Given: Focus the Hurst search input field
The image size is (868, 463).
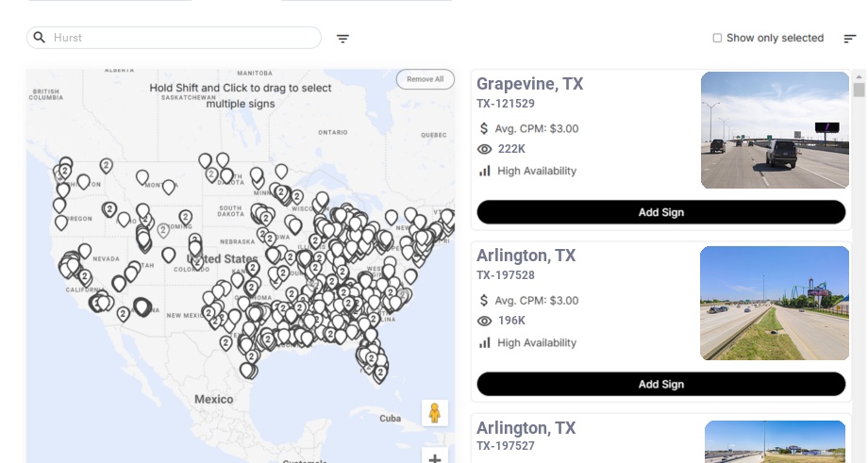Looking at the screenshot, I should coord(184,38).
